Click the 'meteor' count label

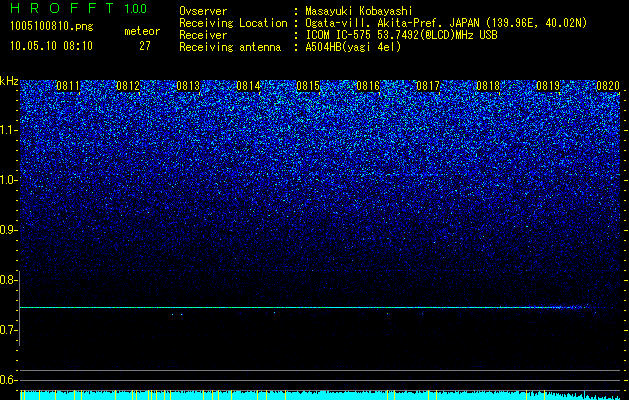tap(142, 31)
